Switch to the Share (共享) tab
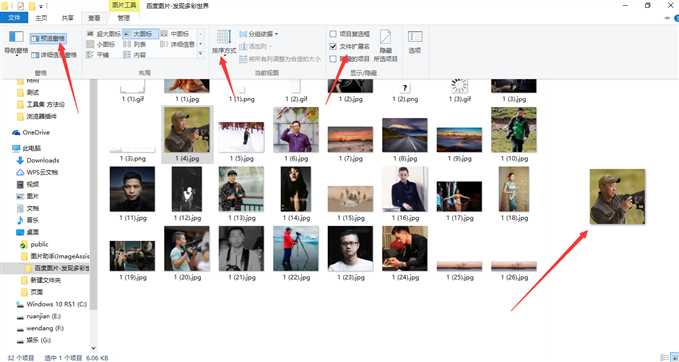Image resolution: width=679 pixels, height=362 pixels. pos(68,18)
